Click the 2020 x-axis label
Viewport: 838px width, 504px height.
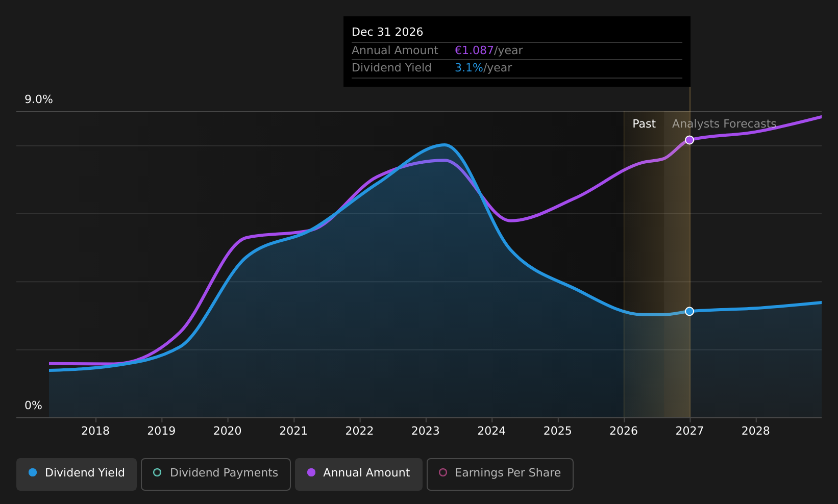pos(228,431)
